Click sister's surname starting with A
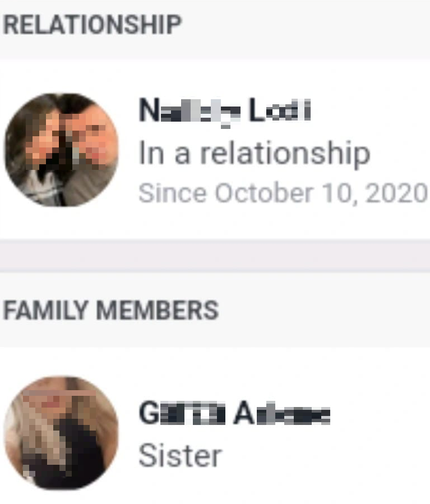This screenshot has width=430, height=504. pyautogui.click(x=282, y=413)
